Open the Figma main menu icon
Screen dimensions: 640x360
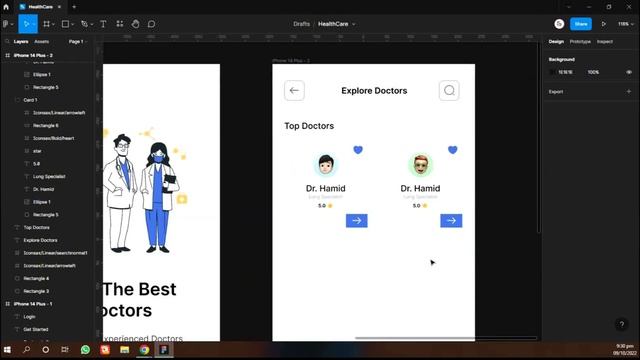(6, 24)
